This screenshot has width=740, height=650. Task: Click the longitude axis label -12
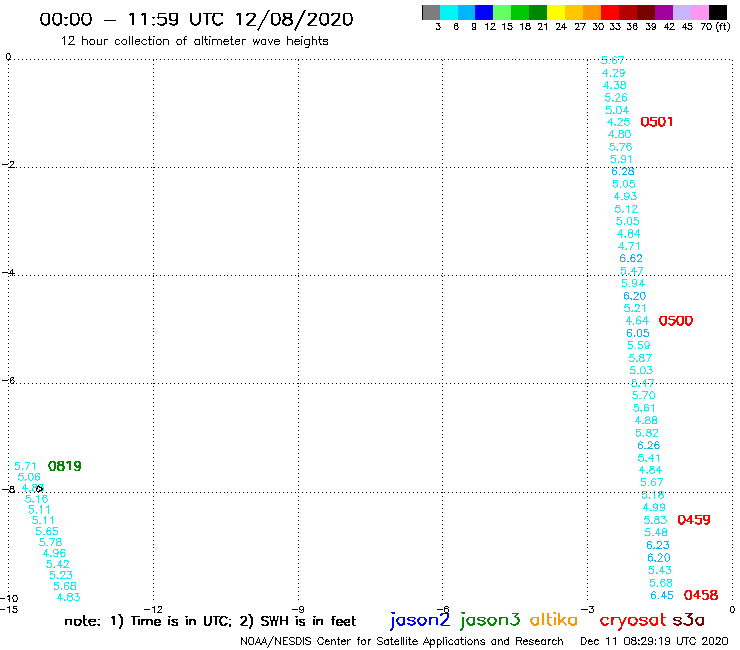coord(153,609)
